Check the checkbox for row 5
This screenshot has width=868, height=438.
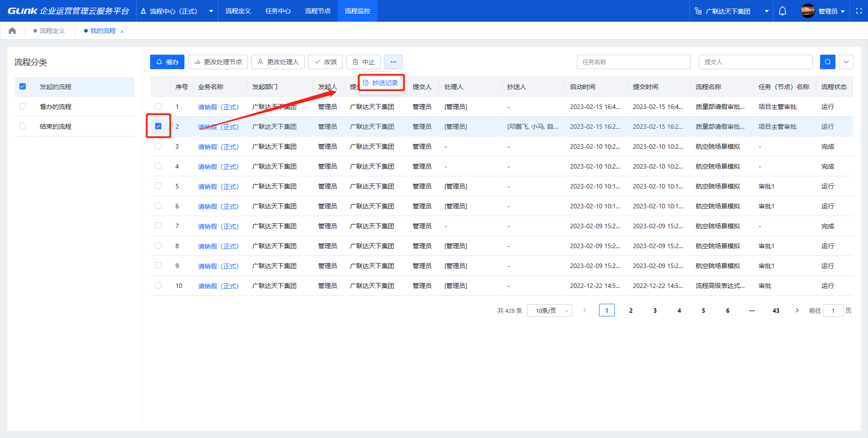(x=158, y=186)
